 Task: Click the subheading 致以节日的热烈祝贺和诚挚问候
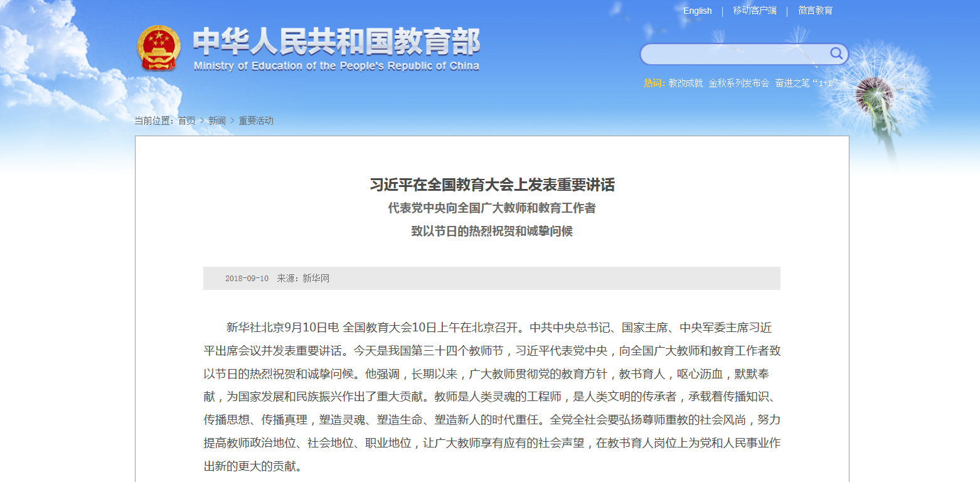[492, 232]
